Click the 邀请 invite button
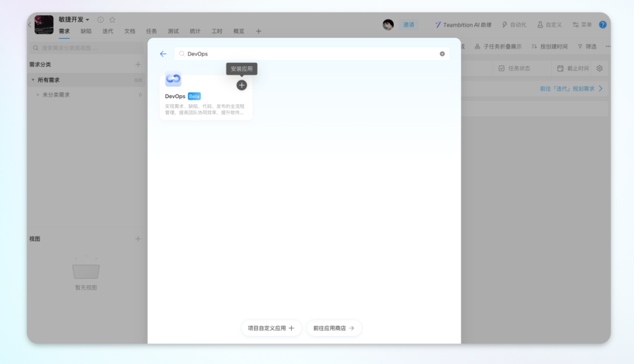 (x=409, y=25)
